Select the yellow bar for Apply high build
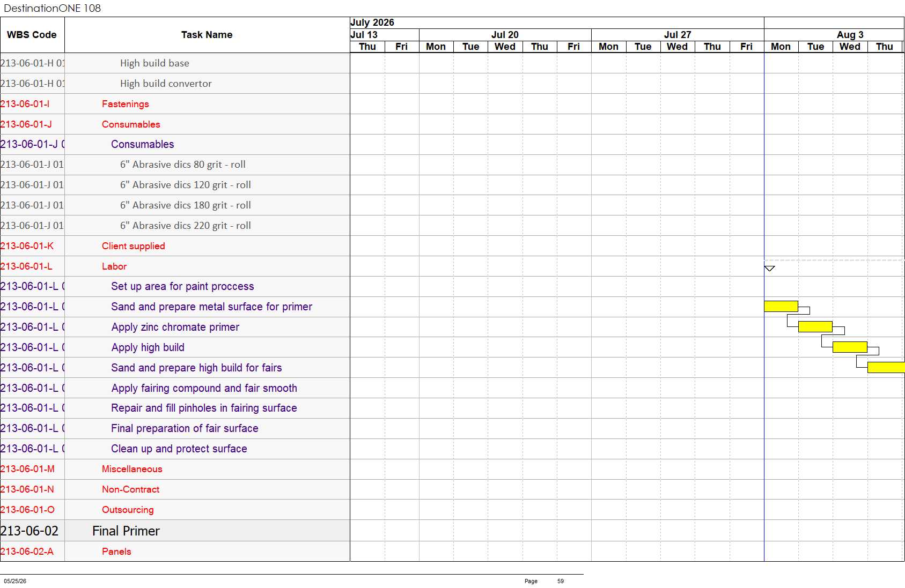The image size is (905, 588). point(850,347)
